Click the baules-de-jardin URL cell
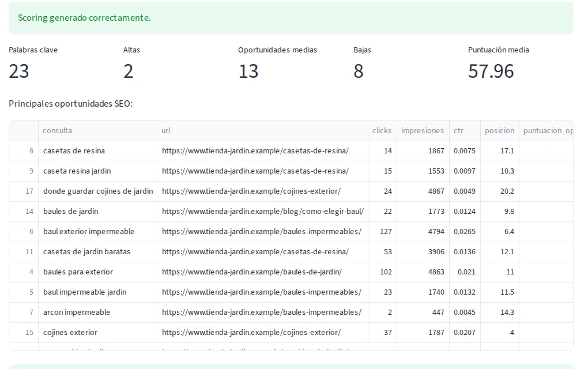The image size is (588, 369). click(x=262, y=272)
